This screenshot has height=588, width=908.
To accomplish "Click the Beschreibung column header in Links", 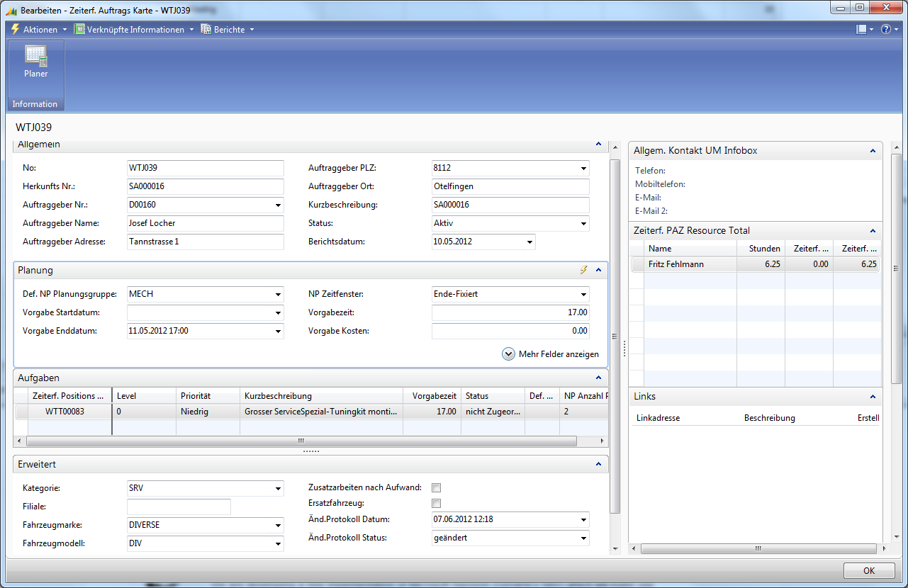I will click(x=770, y=418).
